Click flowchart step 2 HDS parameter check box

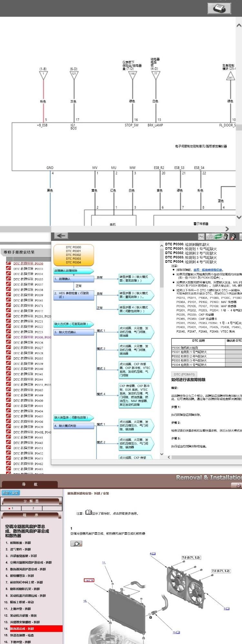pos(74,295)
